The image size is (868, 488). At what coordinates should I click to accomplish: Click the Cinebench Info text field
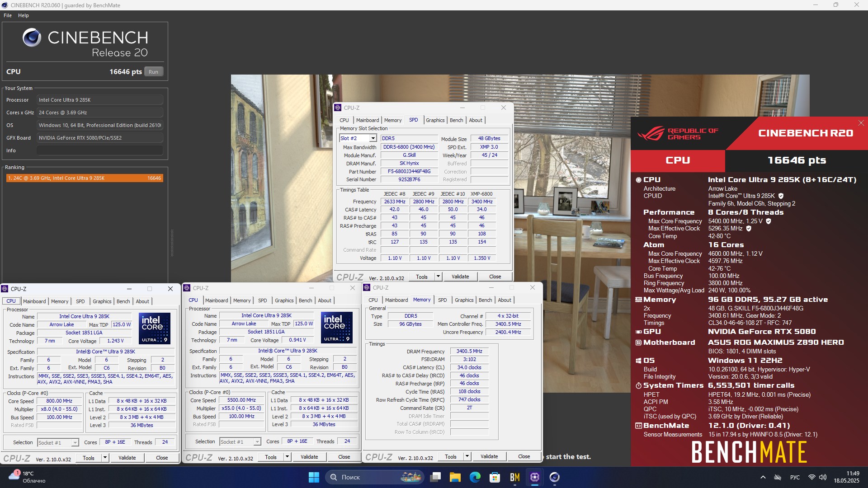point(100,150)
